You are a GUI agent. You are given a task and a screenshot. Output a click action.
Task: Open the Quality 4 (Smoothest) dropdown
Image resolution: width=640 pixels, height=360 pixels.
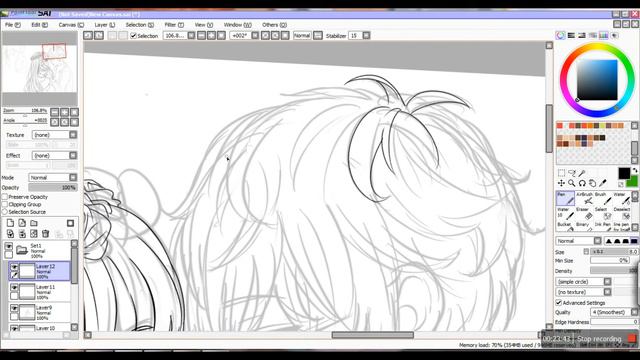pyautogui.click(x=614, y=312)
